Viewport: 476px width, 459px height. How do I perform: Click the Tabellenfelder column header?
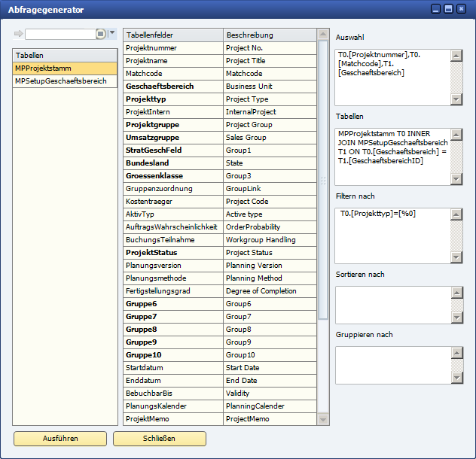click(173, 35)
